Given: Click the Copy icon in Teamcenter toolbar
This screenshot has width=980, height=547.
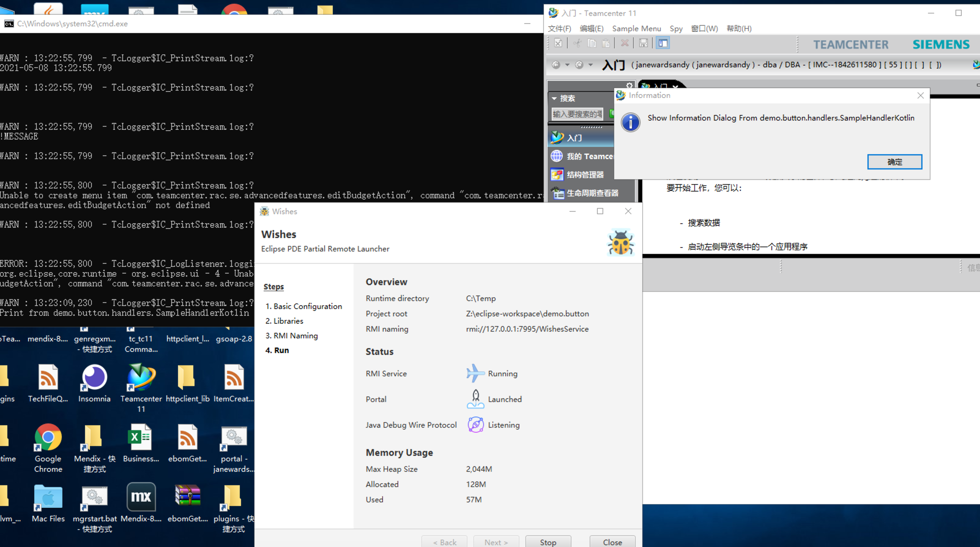Looking at the screenshot, I should (592, 43).
